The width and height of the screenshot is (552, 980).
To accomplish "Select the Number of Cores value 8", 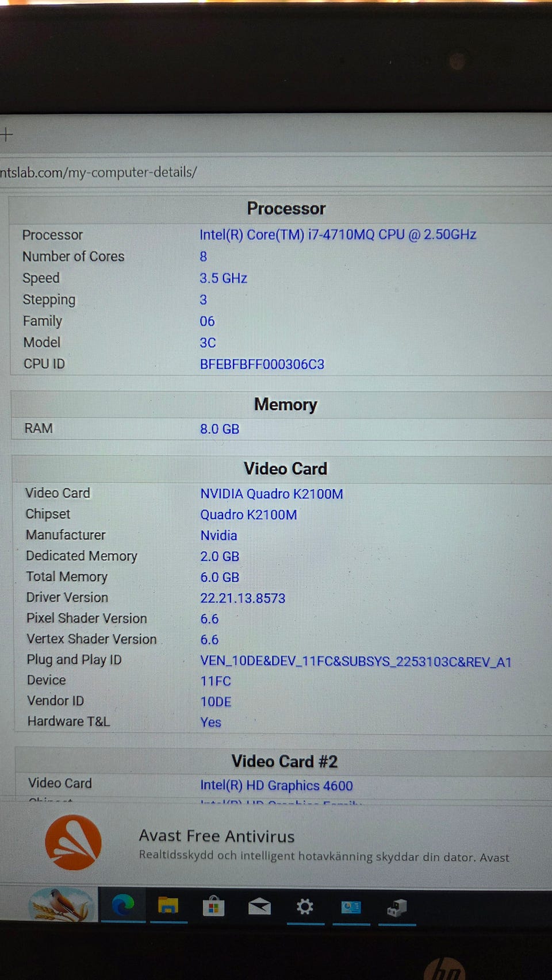I will click(x=204, y=256).
